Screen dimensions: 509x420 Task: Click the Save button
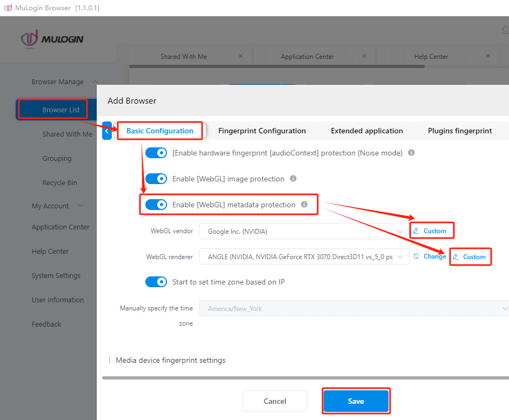pyautogui.click(x=356, y=401)
